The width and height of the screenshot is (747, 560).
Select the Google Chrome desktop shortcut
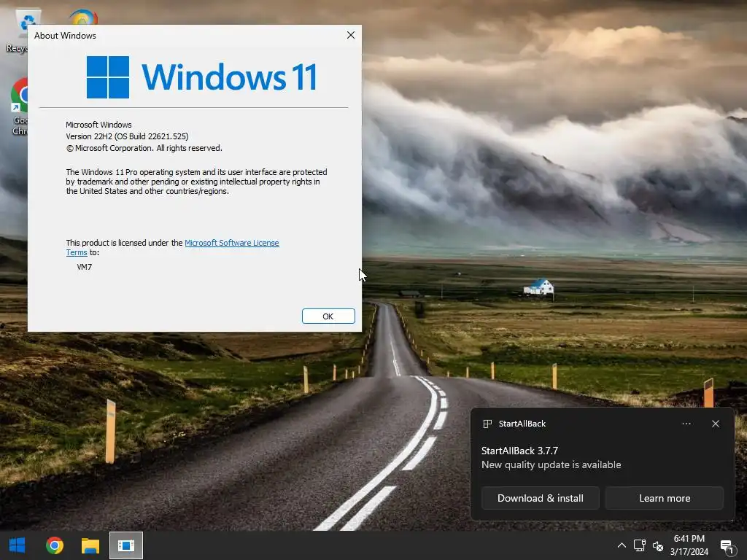(x=20, y=107)
